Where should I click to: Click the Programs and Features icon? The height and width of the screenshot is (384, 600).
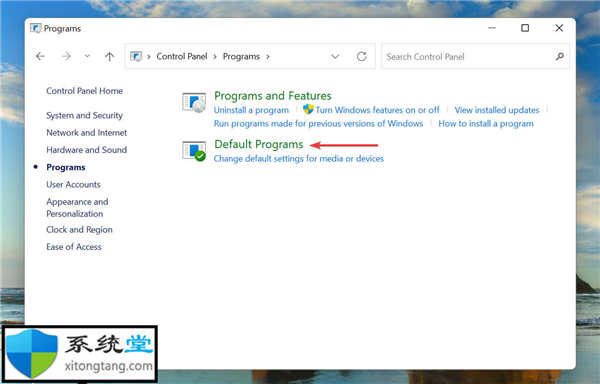[x=194, y=103]
